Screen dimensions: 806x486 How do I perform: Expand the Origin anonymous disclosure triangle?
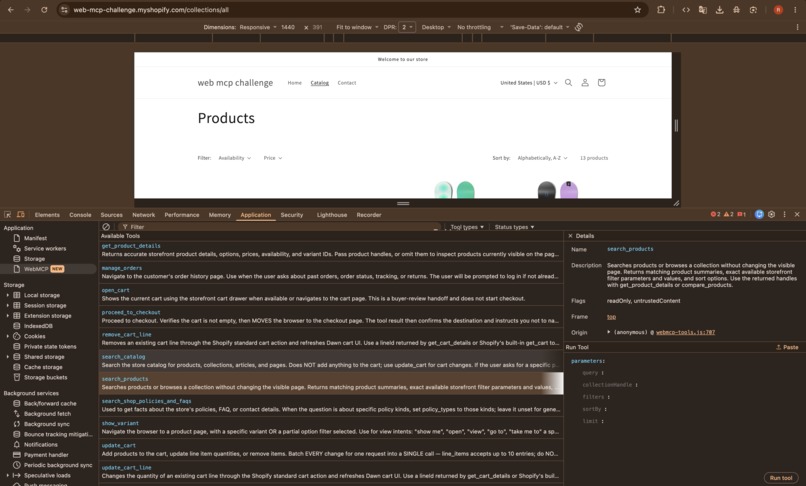tap(609, 332)
